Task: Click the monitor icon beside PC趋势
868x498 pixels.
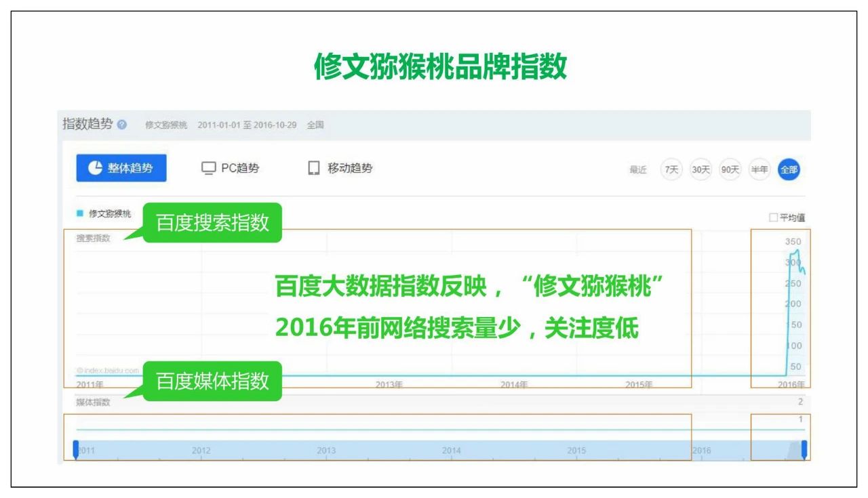Action: [208, 169]
